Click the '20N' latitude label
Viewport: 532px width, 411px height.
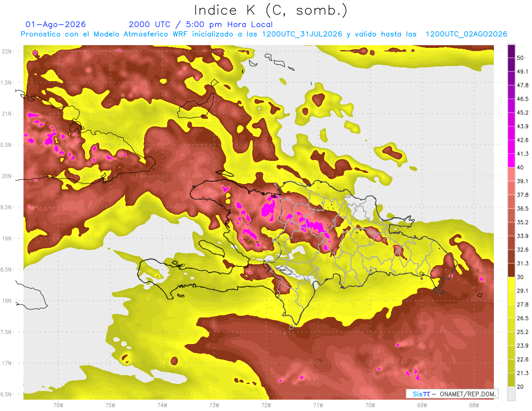[x=8, y=176]
